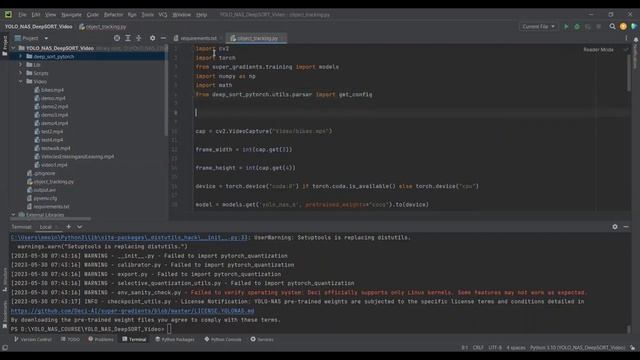Viewport: 640px width, 360px height.
Task: Click the UTF-8 encoding status entry
Action: click(x=495, y=348)
